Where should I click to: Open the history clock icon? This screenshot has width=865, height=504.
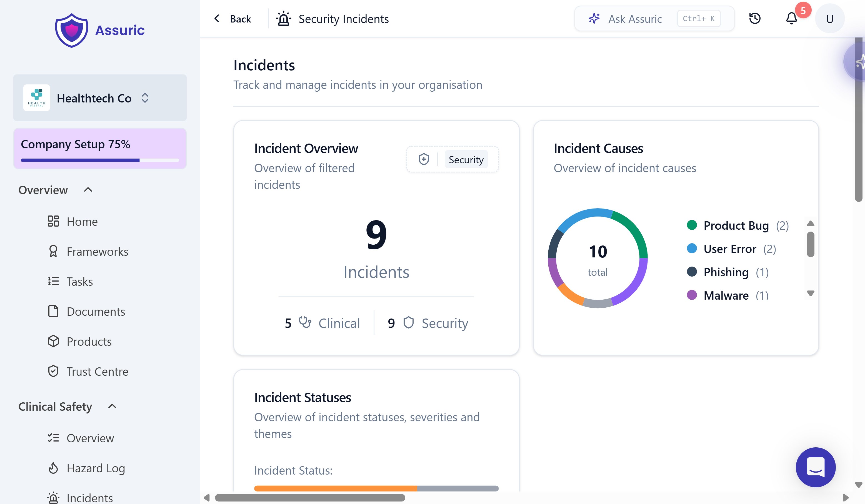[x=754, y=19]
